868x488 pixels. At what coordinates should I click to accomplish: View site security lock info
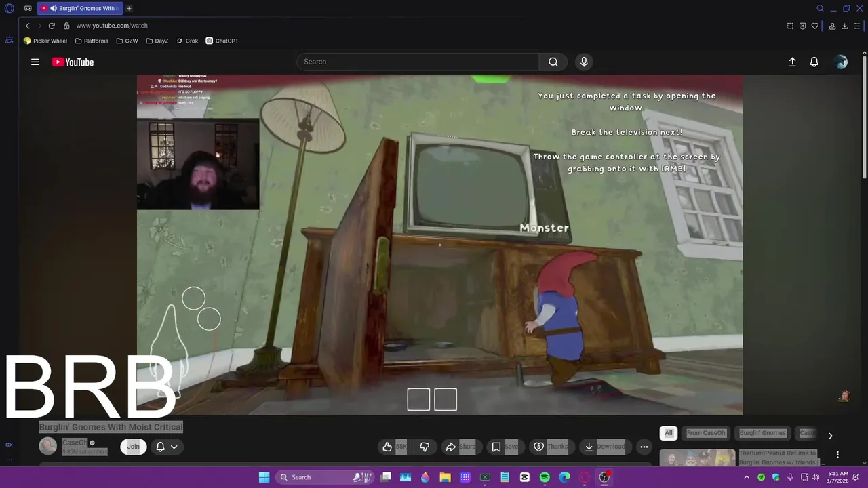(66, 26)
